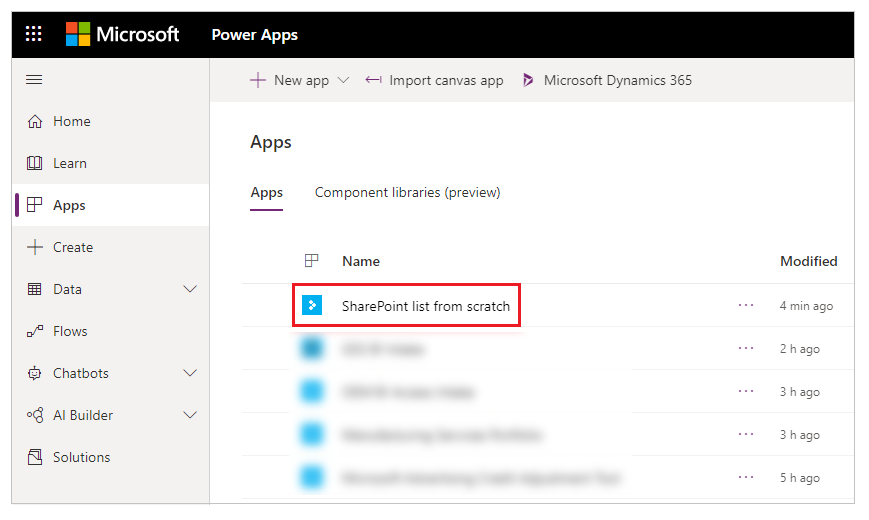Image resolution: width=869 pixels, height=520 pixels.
Task: Click Import canvas app button
Action: pyautogui.click(x=434, y=80)
